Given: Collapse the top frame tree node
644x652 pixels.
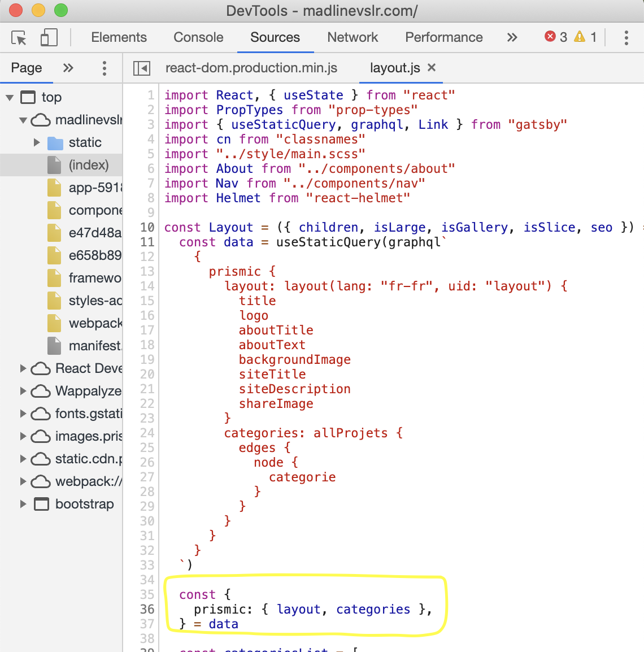Looking at the screenshot, I should pos(10,98).
